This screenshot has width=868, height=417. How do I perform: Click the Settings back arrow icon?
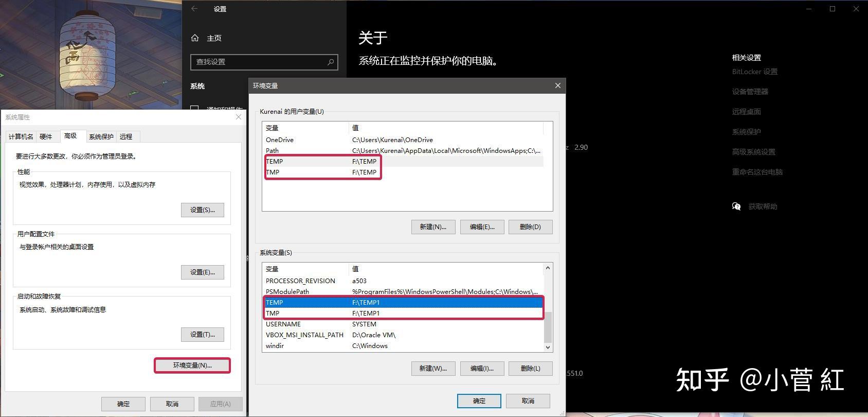click(x=194, y=8)
